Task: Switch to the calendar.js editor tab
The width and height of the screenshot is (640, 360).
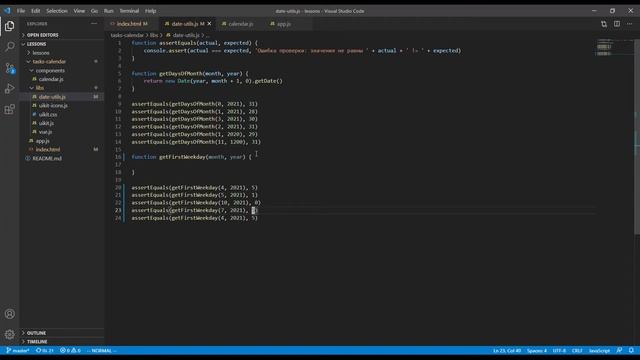Action: (240, 24)
